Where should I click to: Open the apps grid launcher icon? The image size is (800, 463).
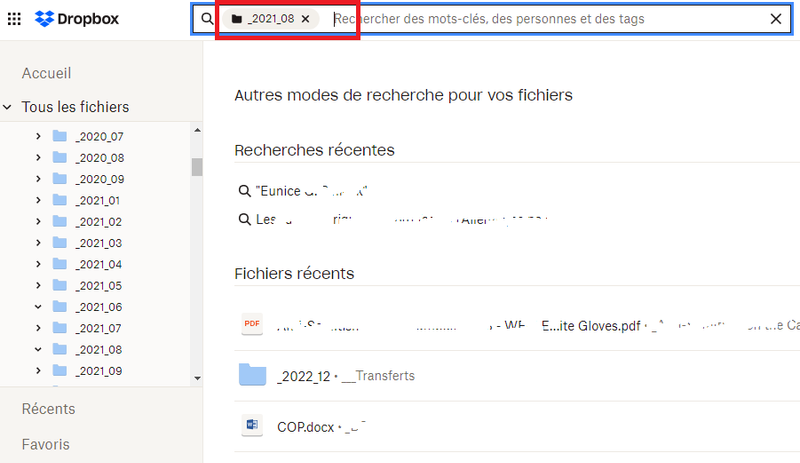tap(14, 19)
